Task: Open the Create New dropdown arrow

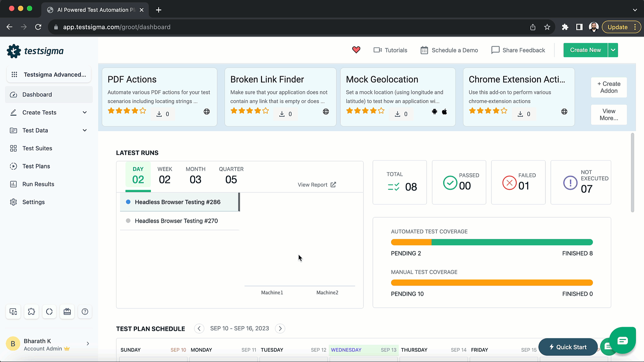Action: click(x=613, y=50)
